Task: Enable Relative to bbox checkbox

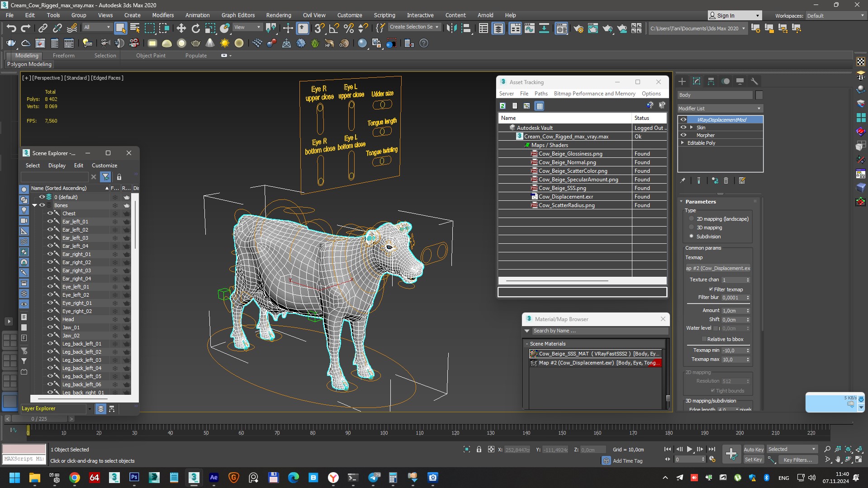Action: click(x=704, y=339)
